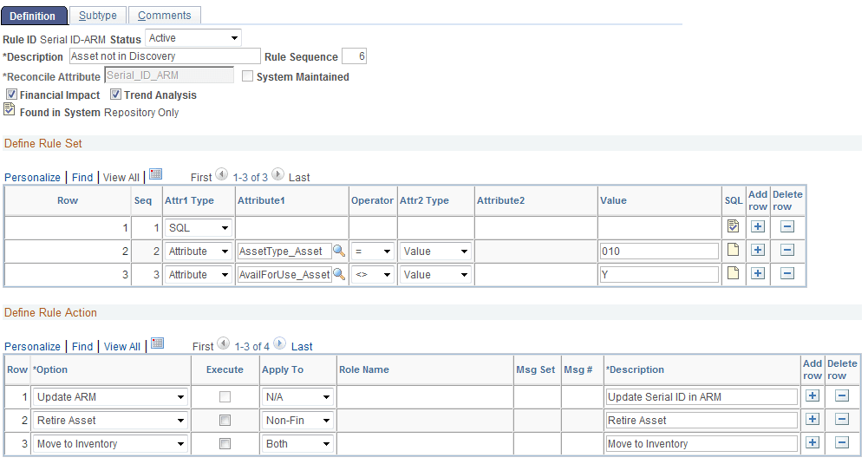
Task: Delete the AssetType_Asset rule row
Action: [787, 251]
